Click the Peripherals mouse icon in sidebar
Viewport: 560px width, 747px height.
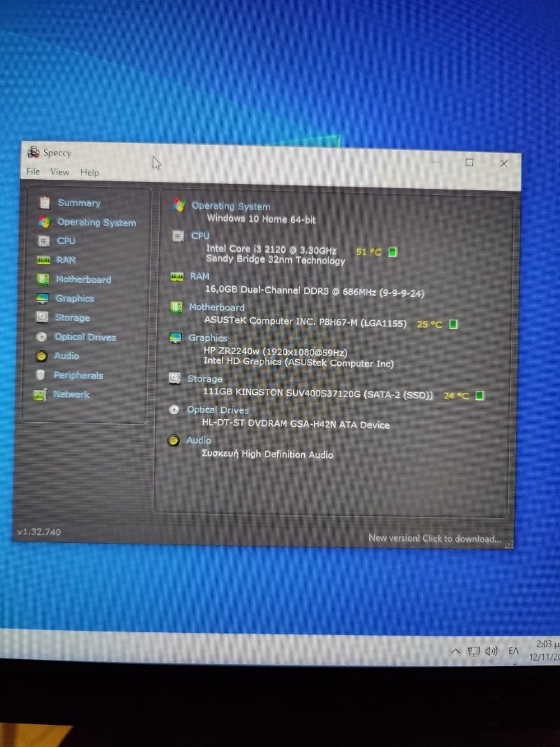click(41, 375)
